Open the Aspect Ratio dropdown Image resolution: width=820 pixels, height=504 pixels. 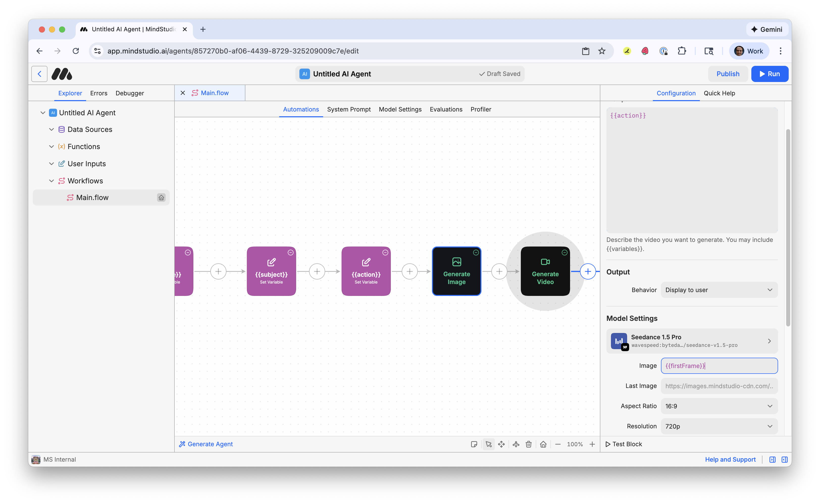coord(719,406)
